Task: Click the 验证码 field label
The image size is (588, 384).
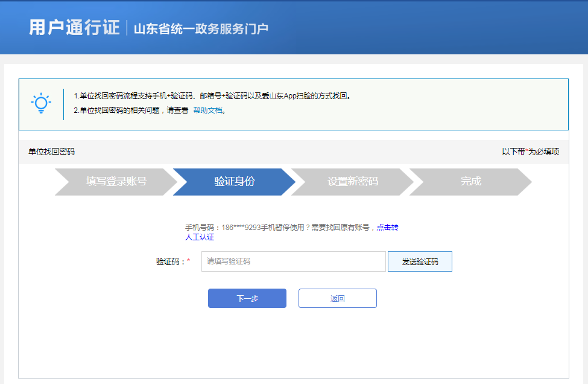Action: [x=170, y=261]
